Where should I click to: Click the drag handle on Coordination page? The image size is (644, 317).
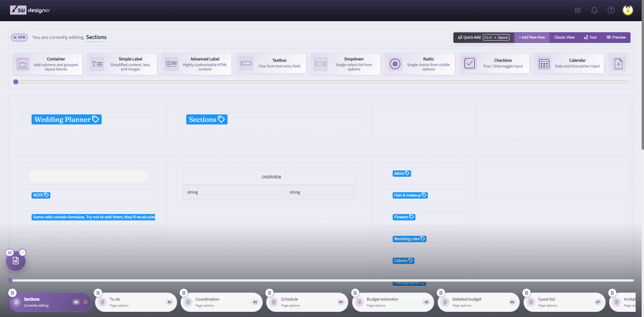click(x=184, y=293)
